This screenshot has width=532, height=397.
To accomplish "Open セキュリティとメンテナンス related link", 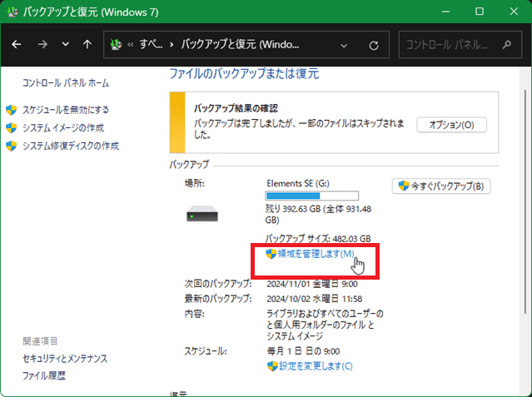I will 65,359.
